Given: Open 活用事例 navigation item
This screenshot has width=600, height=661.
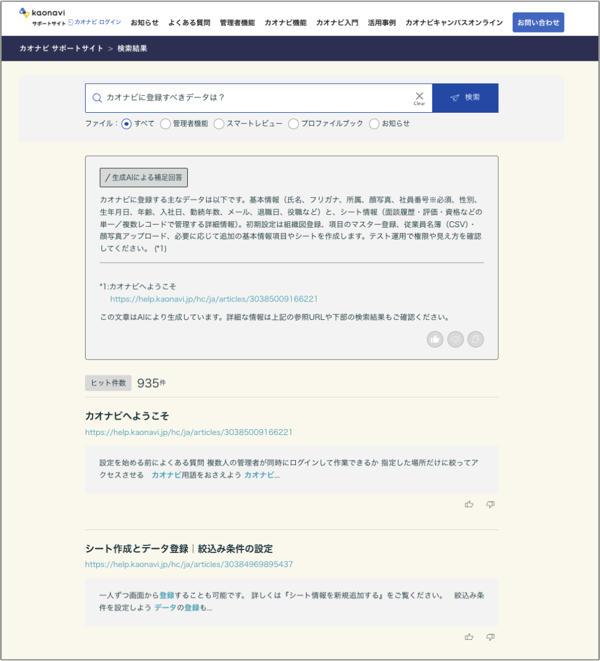Looking at the screenshot, I should coord(382,23).
